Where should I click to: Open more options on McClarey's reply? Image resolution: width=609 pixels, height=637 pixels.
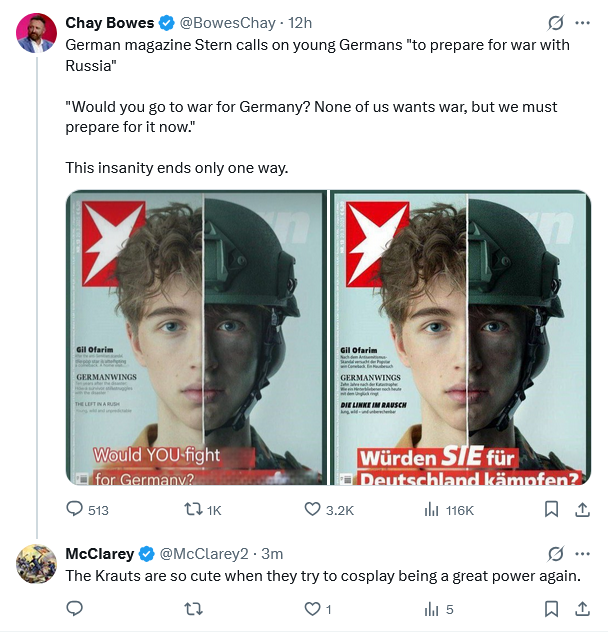[583, 553]
